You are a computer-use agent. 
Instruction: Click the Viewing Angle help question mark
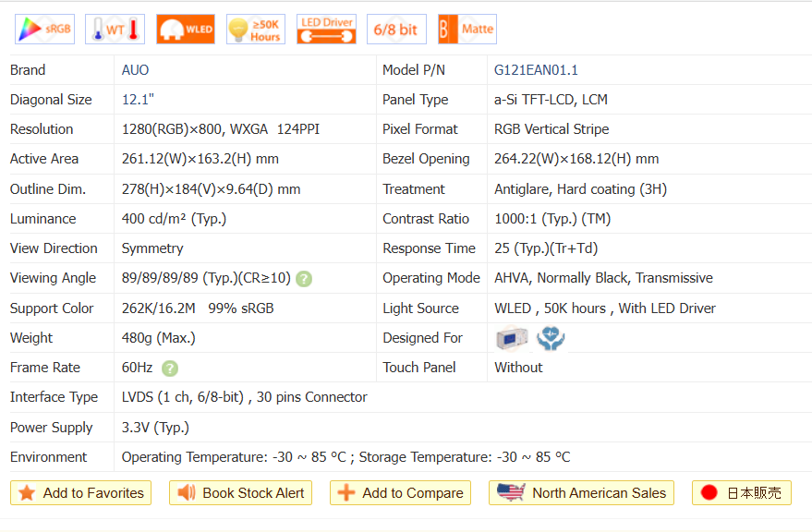pos(304,279)
